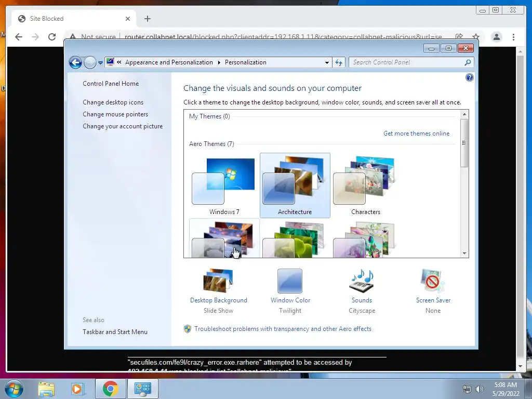Close the Personalization window
Image resolution: width=532 pixels, height=399 pixels.
click(x=465, y=48)
